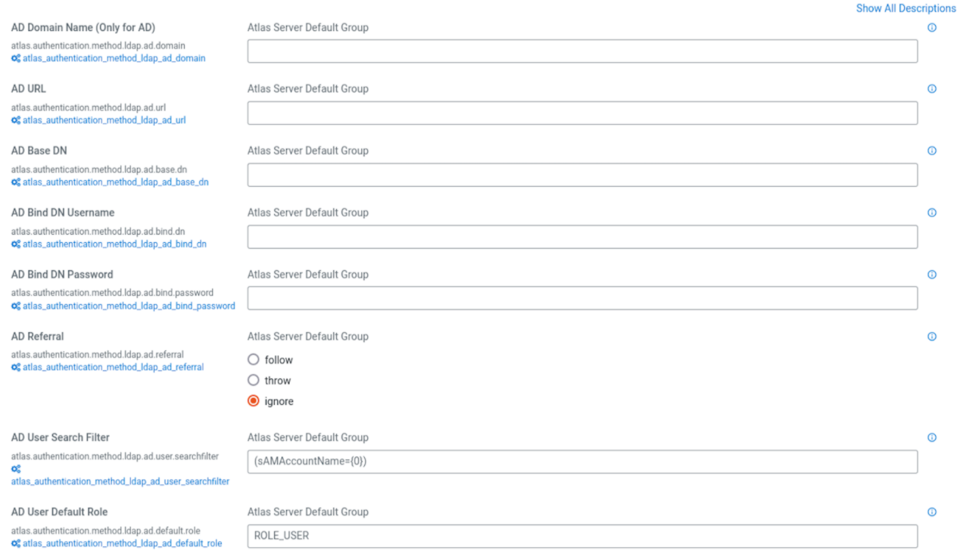Click info icon for AD User Search Filter
The image size is (963, 560).
tap(932, 437)
